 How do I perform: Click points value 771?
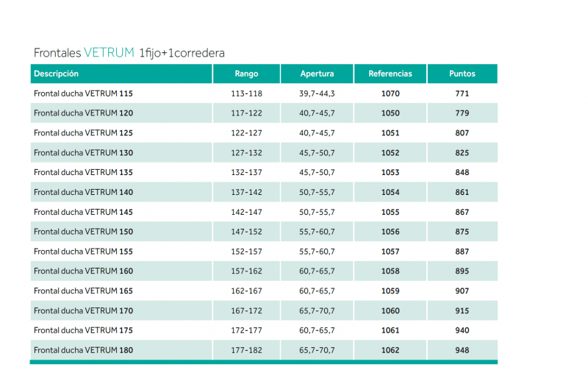pos(462,93)
